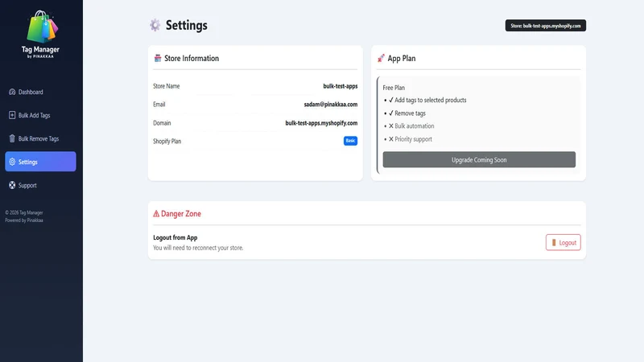
Task: Click 'You will need to reconnect your store'
Action: point(198,248)
